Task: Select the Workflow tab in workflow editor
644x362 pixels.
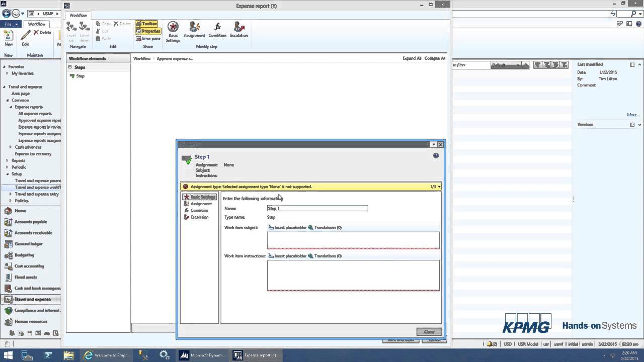Action: pyautogui.click(x=78, y=15)
